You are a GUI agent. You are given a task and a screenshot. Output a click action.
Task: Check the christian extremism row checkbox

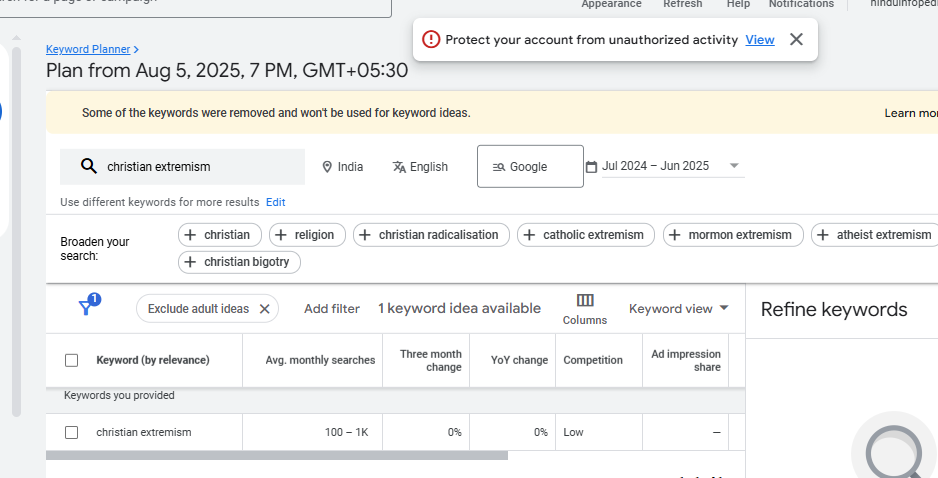(71, 432)
